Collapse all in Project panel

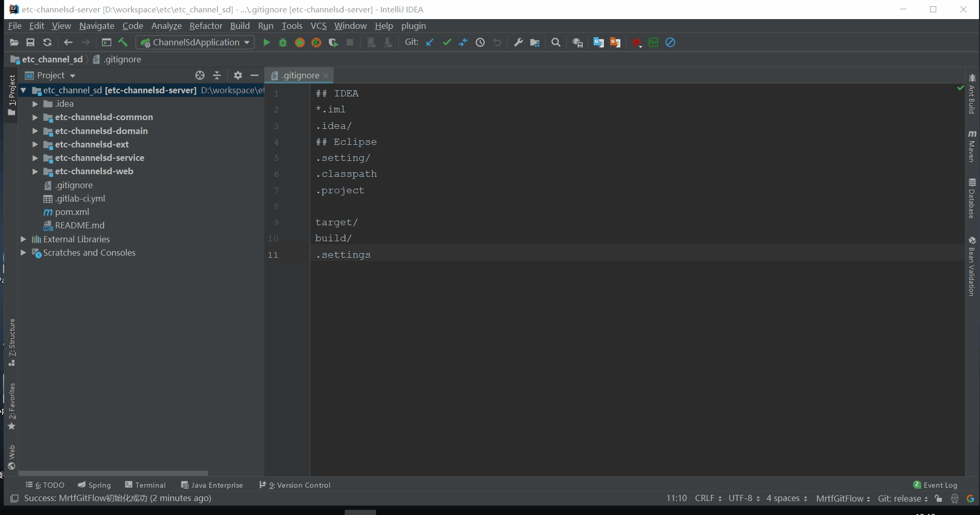click(x=217, y=75)
